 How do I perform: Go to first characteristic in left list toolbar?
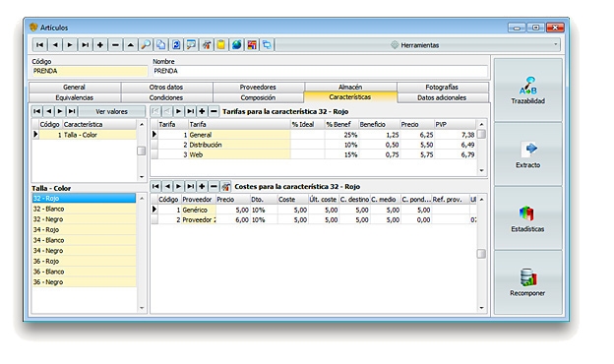click(x=36, y=111)
